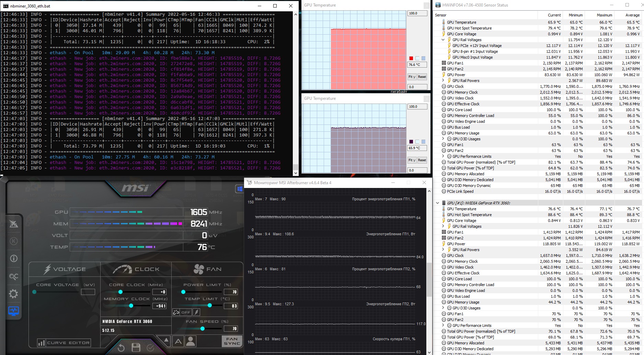Click the Maximum column header in HWiNFO
The width and height of the screenshot is (644, 355).
point(604,15)
